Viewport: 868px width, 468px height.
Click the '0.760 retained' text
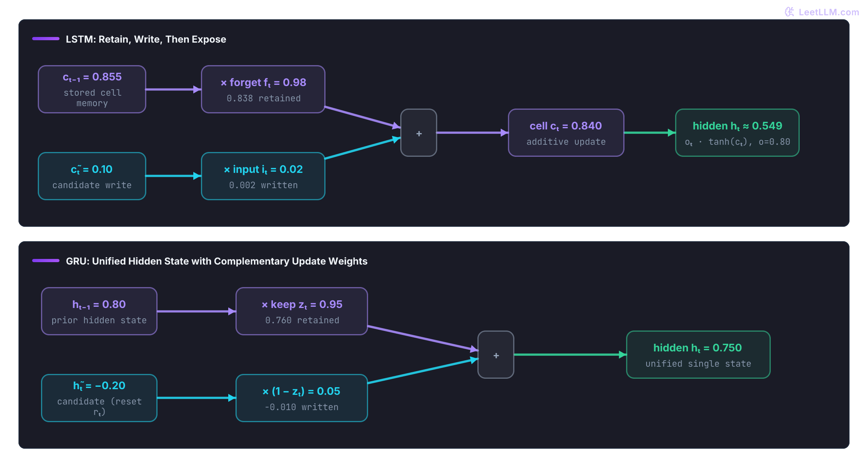[302, 320]
